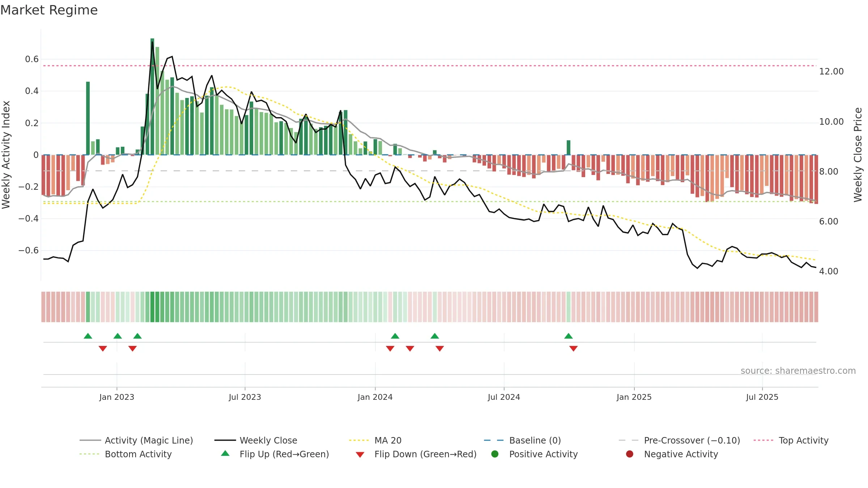Select the last red flip-down marker after Jul 2024
This screenshot has width=868, height=488.
[574, 348]
